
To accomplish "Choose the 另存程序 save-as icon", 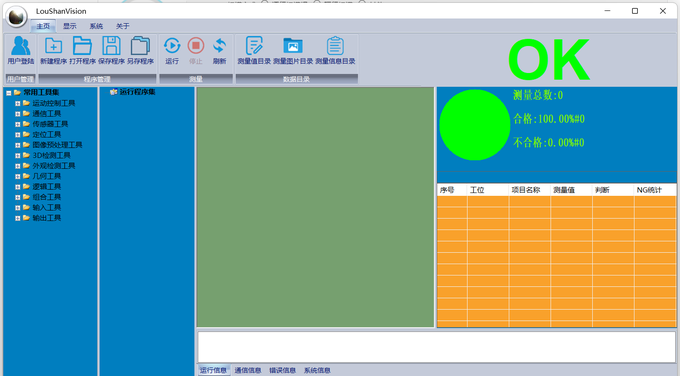I will tap(141, 50).
